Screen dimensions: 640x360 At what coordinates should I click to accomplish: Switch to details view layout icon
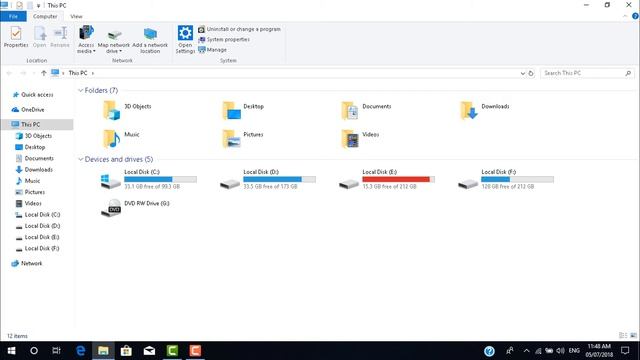[623, 336]
